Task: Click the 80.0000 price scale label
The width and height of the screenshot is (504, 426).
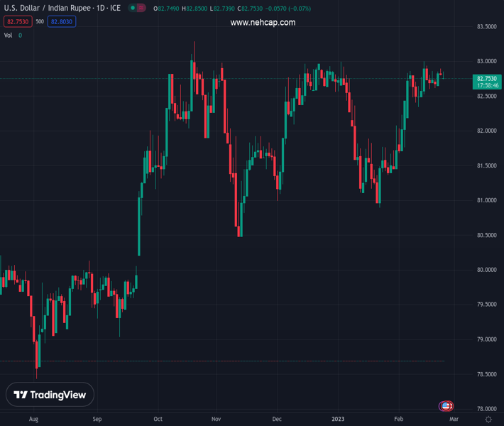Action: pyautogui.click(x=486, y=270)
